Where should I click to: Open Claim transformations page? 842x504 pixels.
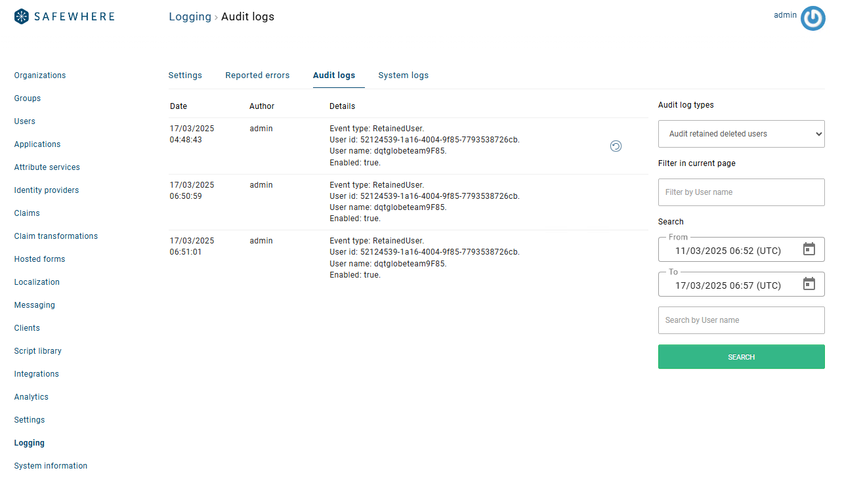pos(56,236)
